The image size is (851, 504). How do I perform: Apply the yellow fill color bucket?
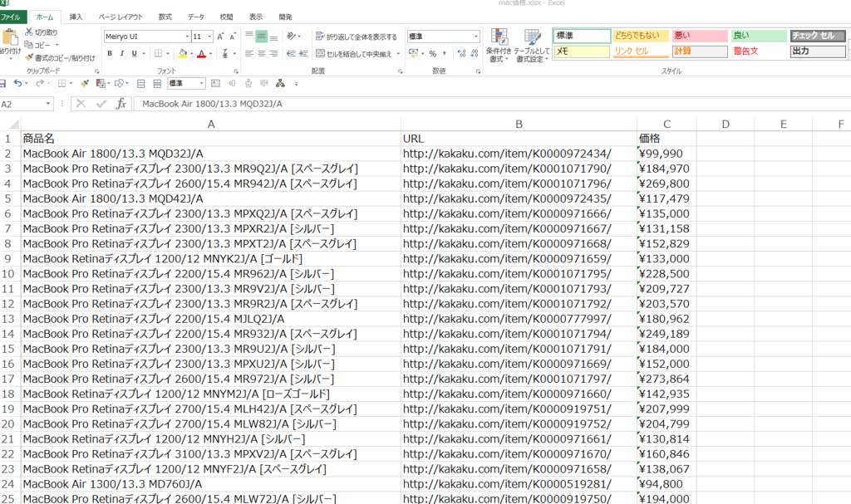tap(183, 53)
